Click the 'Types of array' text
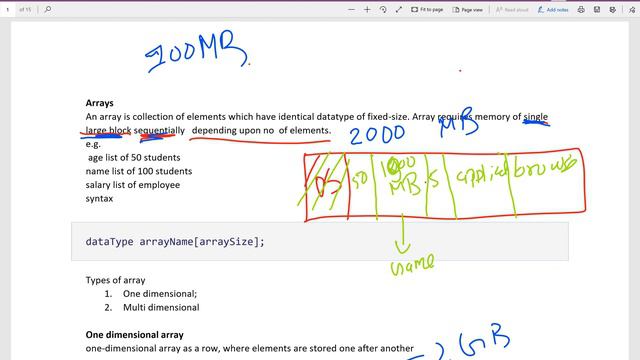This screenshot has width=640, height=360. (116, 280)
